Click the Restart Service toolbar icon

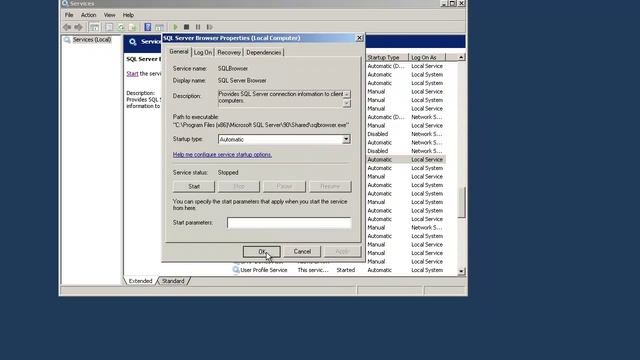[x=209, y=27]
